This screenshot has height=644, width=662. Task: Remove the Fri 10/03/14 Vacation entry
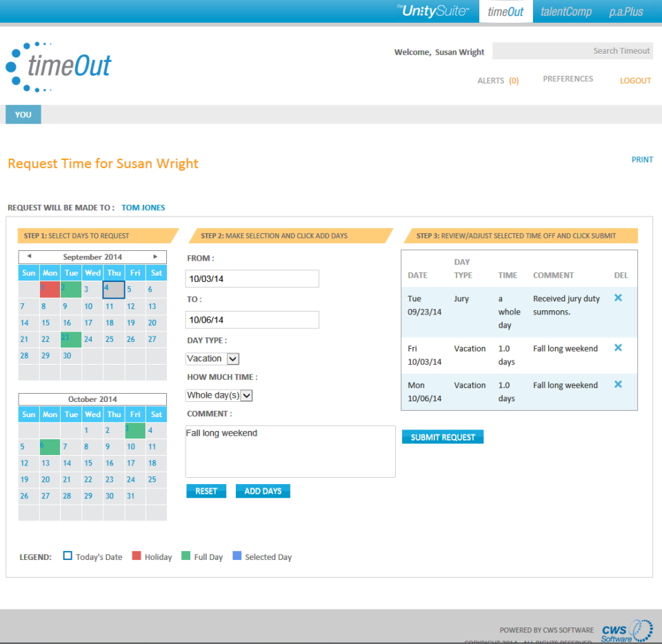point(618,348)
